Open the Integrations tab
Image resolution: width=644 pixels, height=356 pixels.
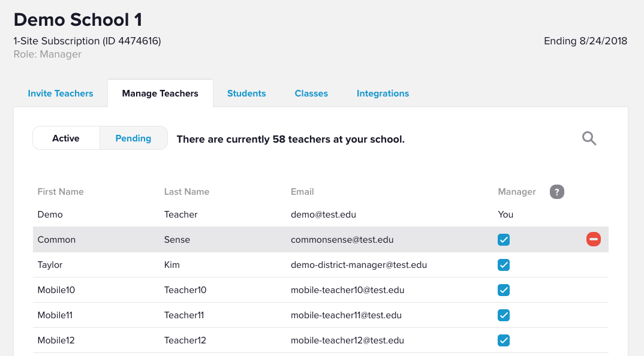click(x=383, y=93)
